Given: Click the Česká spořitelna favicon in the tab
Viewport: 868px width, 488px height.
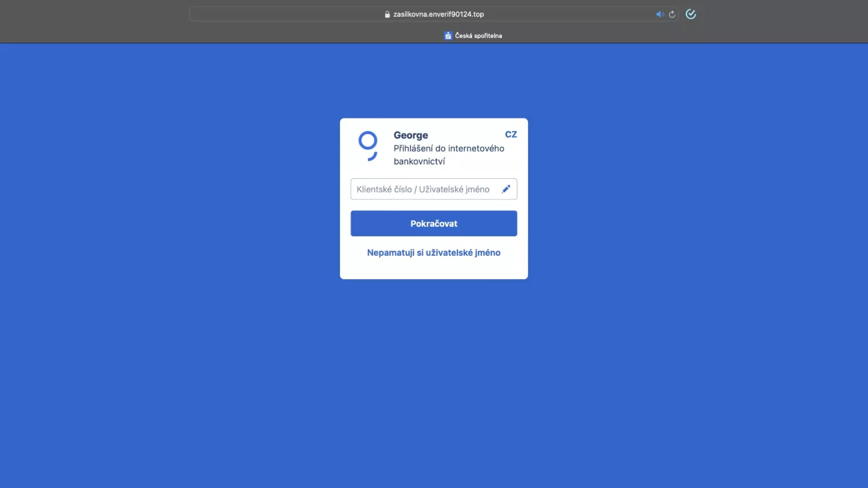Looking at the screenshot, I should pyautogui.click(x=448, y=35).
